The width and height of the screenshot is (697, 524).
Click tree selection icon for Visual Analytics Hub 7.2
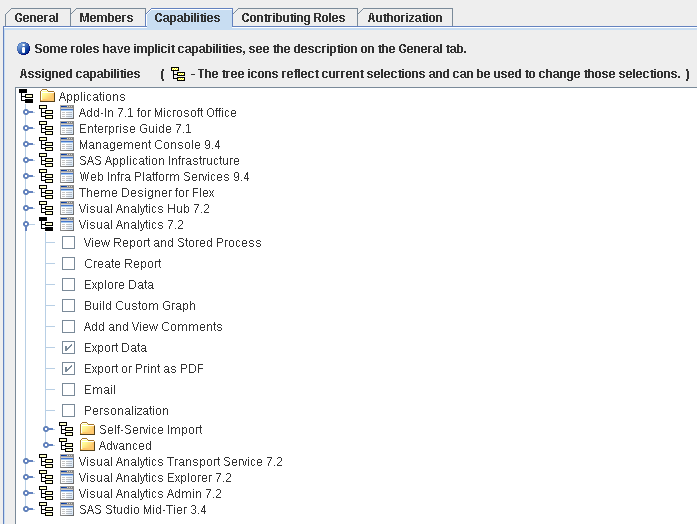pos(46,208)
